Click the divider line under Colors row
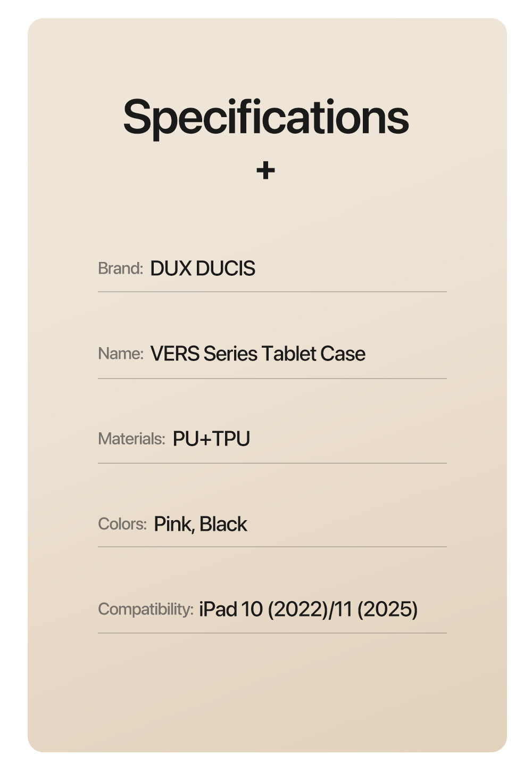 pos(272,547)
